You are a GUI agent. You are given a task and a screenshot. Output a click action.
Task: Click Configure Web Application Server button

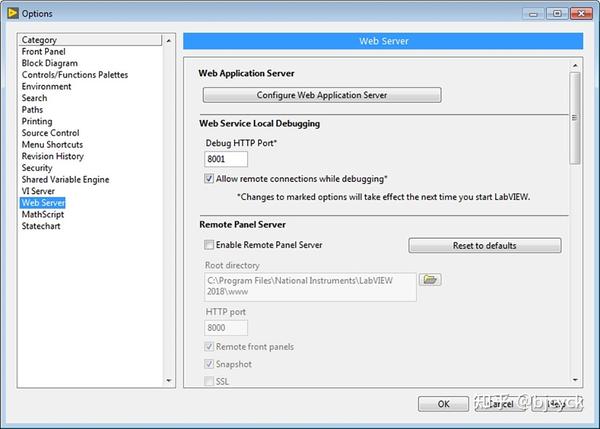322,95
